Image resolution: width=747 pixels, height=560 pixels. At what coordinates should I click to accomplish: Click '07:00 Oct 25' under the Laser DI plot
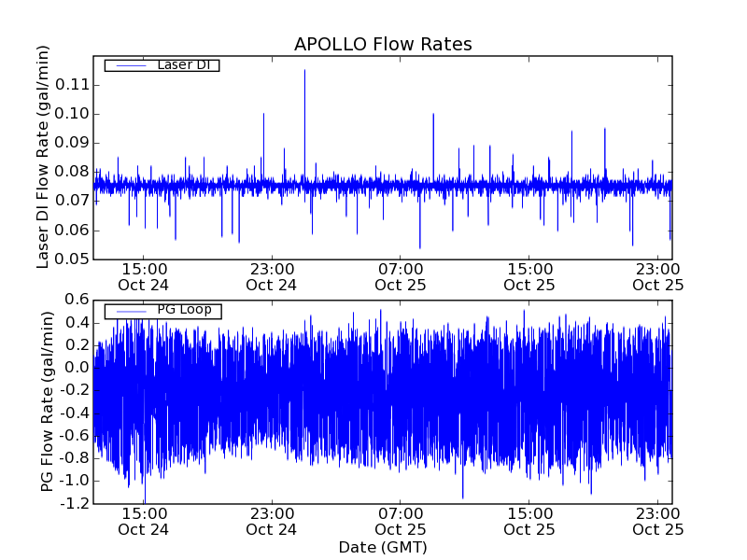coord(401,277)
